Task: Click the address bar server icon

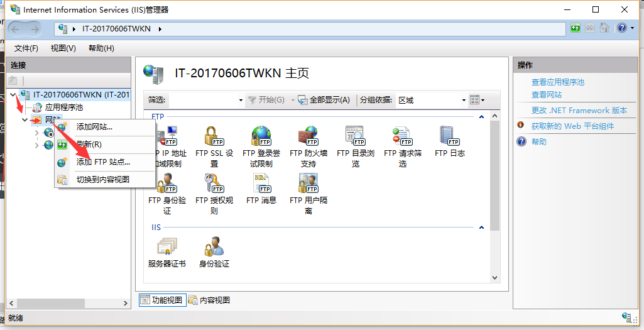Action: click(x=63, y=29)
